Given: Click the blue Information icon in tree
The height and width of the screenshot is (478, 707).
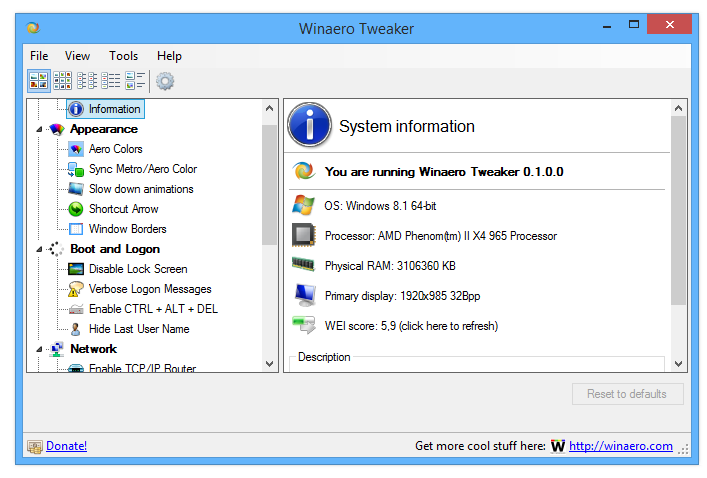Looking at the screenshot, I should (x=76, y=109).
